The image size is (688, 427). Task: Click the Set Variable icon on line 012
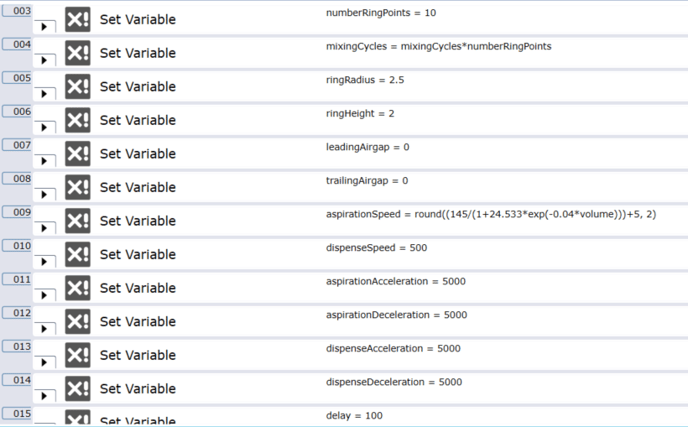(x=78, y=321)
